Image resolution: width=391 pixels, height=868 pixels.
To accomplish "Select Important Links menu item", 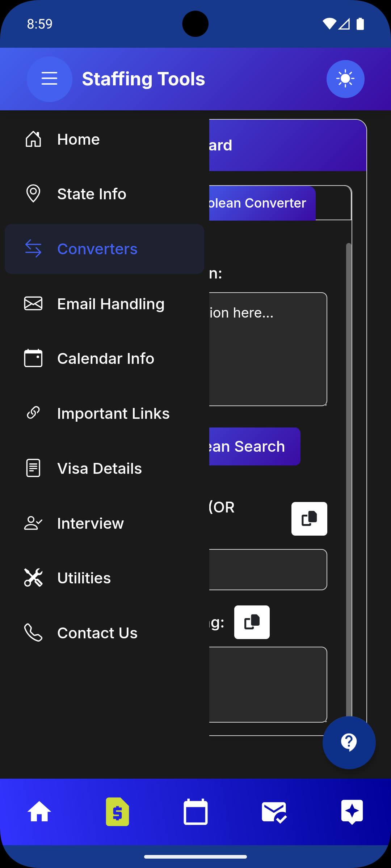I will click(x=113, y=413).
